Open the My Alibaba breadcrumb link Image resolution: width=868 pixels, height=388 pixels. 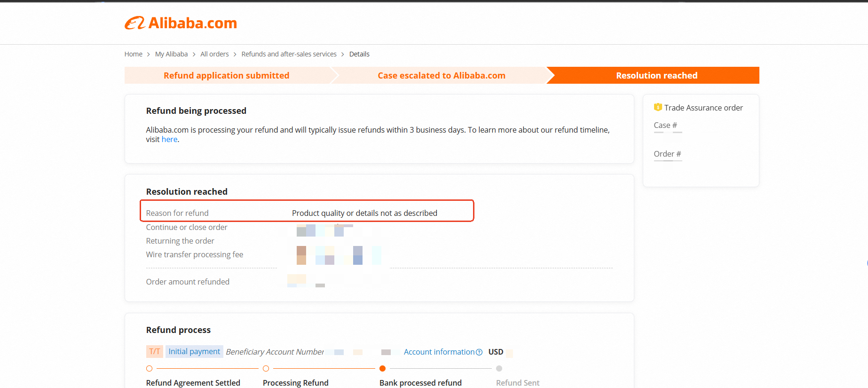[171, 54]
